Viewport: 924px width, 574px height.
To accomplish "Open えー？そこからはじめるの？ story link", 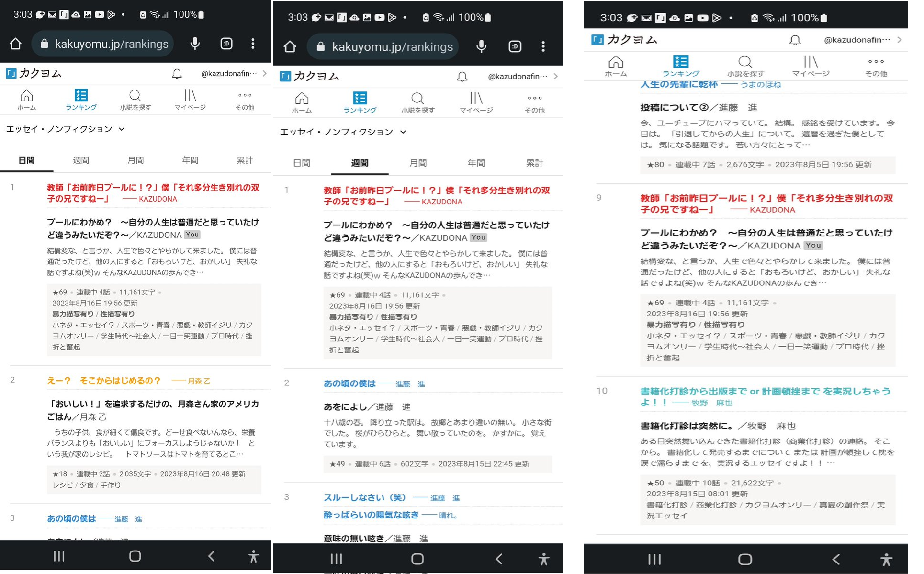I will click(103, 381).
